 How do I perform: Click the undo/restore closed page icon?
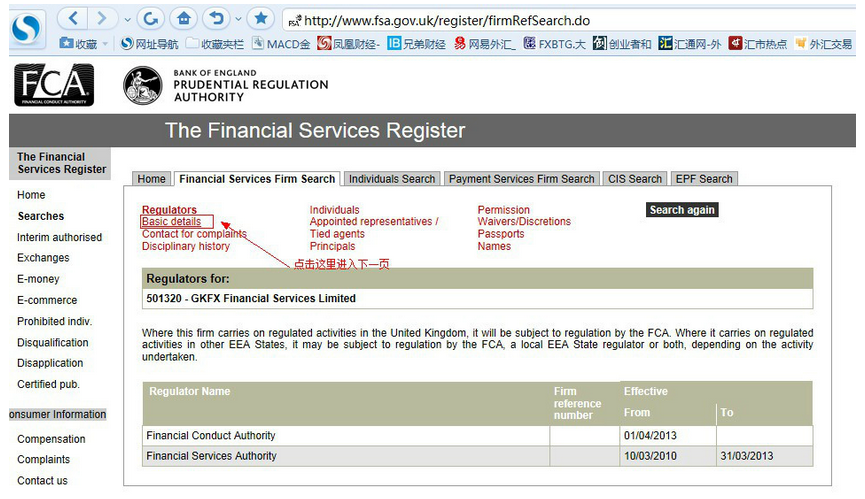[215, 18]
